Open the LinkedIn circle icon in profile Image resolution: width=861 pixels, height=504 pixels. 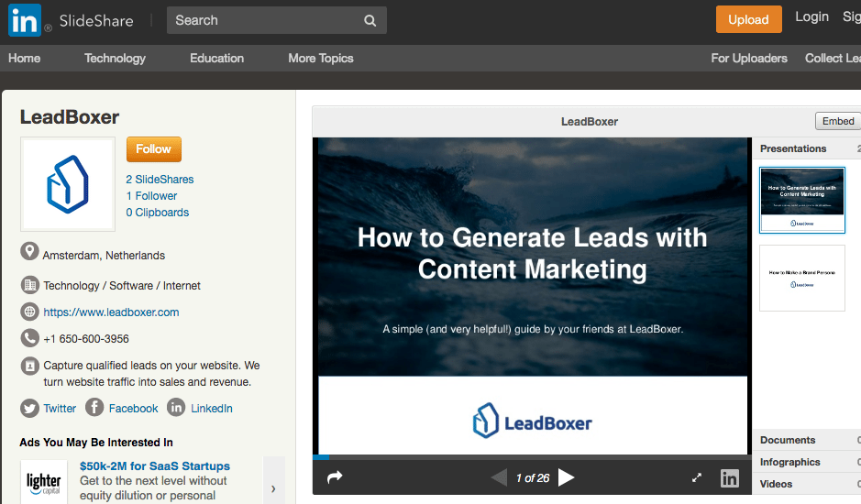pos(176,408)
